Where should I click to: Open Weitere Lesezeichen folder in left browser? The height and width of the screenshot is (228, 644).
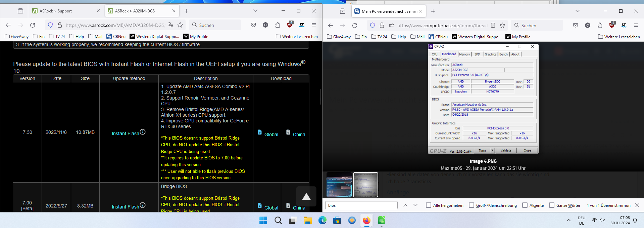297,36
